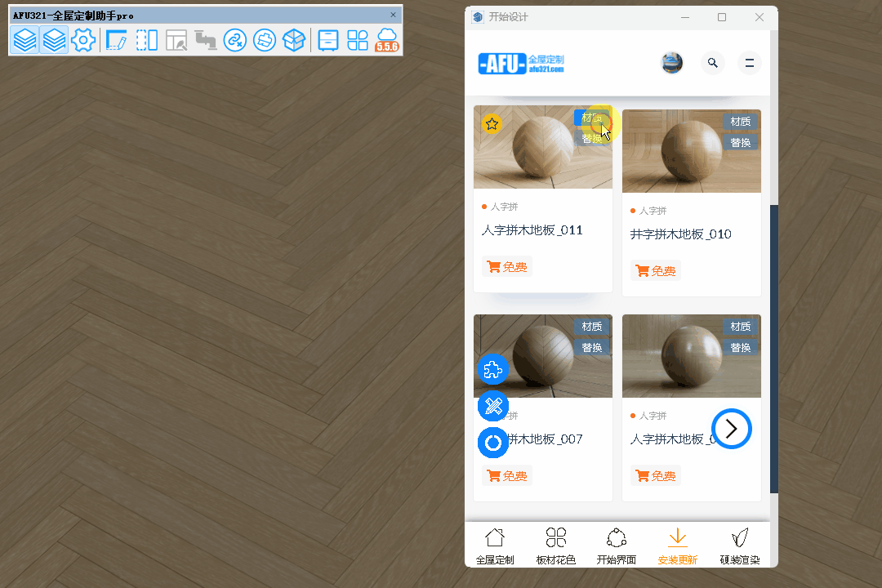Click the broken link icon in toolbar
Image resolution: width=882 pixels, height=588 pixels.
235,40
